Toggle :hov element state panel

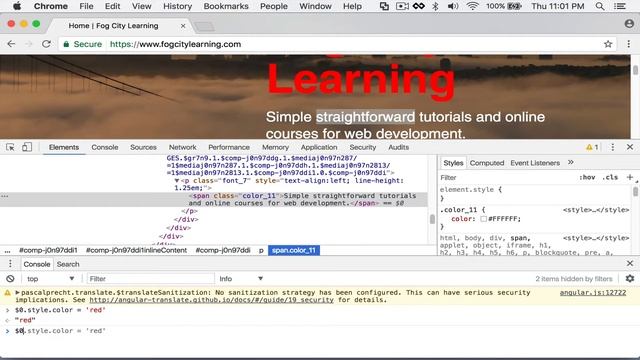[x=587, y=177]
